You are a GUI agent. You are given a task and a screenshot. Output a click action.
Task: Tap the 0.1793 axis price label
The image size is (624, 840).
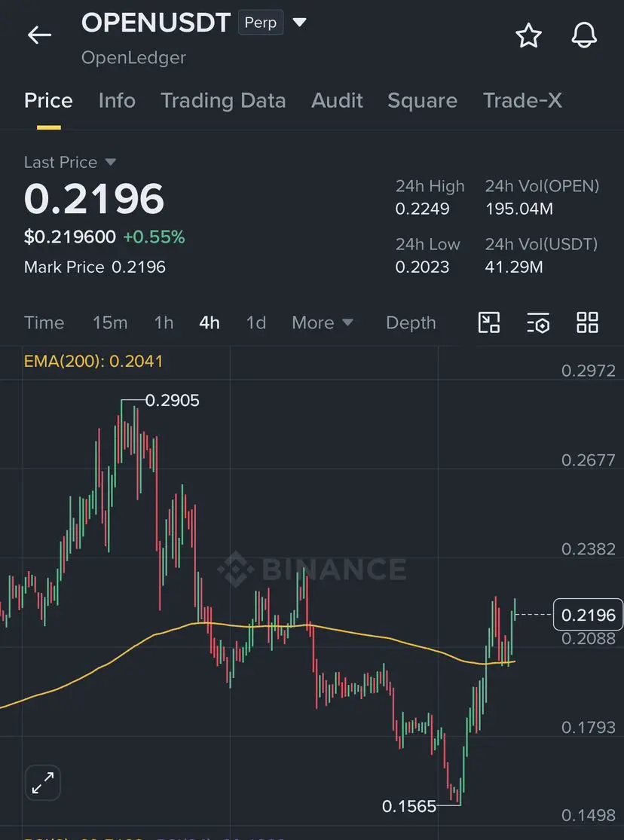coord(588,728)
